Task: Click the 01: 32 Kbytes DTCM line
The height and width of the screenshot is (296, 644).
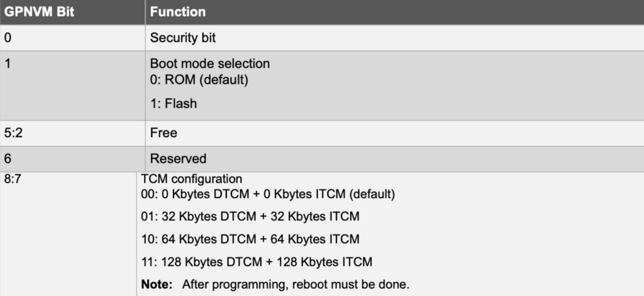Action: (250, 217)
